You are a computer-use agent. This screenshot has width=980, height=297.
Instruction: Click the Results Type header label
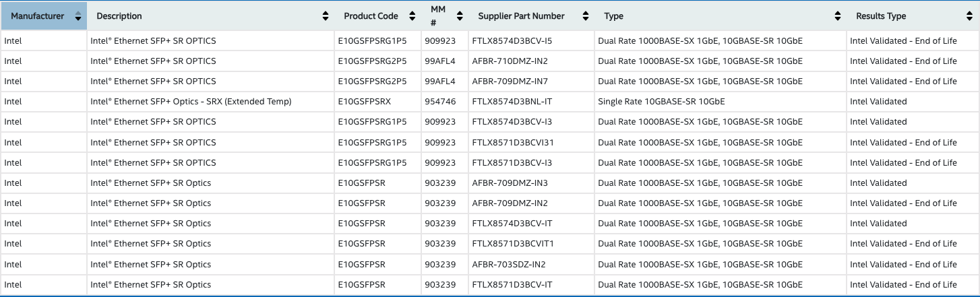881,16
